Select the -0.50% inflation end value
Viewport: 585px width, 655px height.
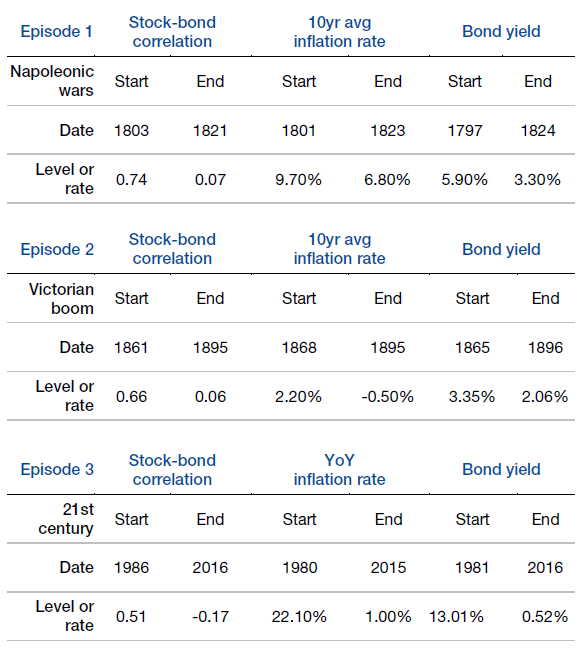tap(387, 396)
